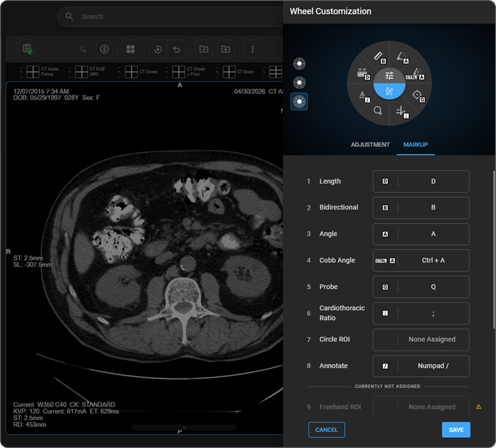496x448 pixels.
Task: Assign a shortcut to Circle ROI
Action: [x=421, y=340]
